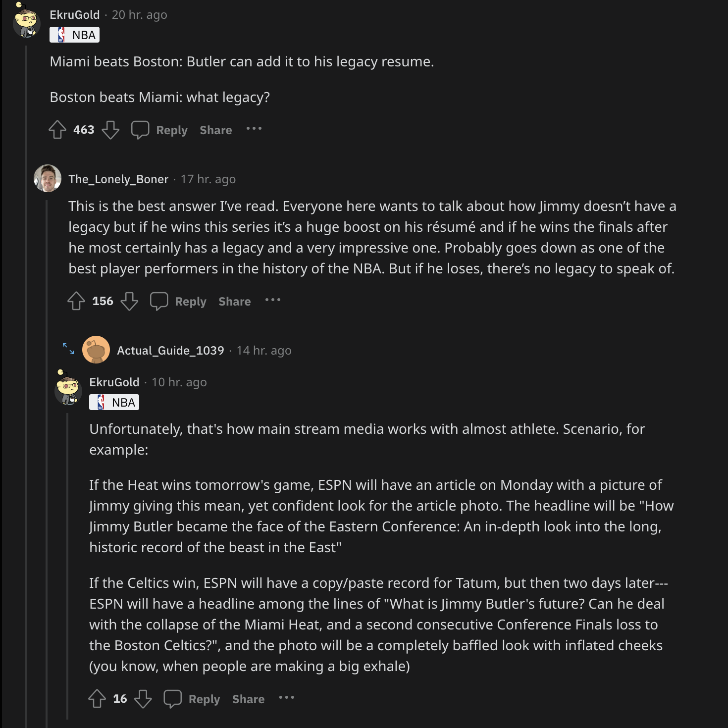728x728 pixels.
Task: Click The_Lonely_Boner's avatar photo
Action: point(48,178)
